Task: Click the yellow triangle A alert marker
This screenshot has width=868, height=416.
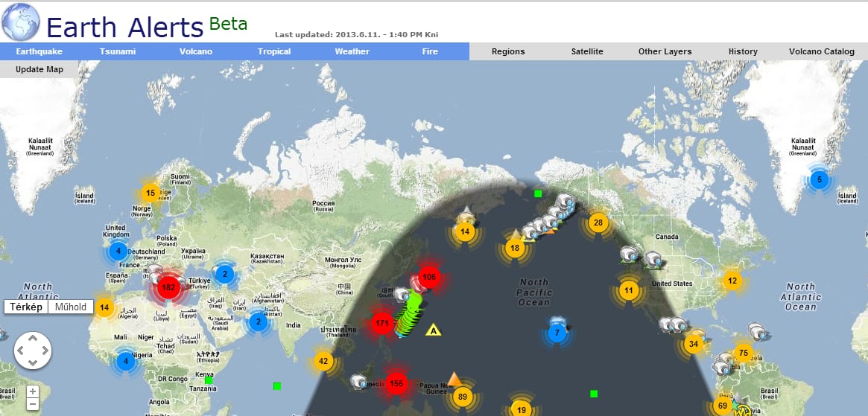Action: tap(434, 330)
